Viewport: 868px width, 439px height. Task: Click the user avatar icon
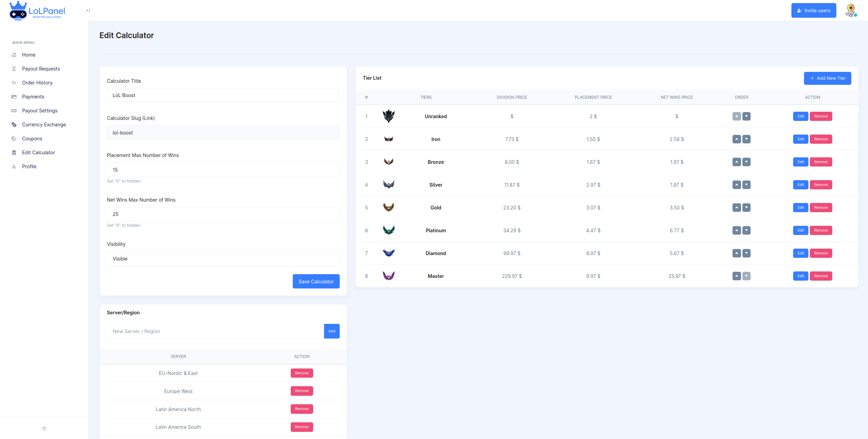click(x=850, y=11)
